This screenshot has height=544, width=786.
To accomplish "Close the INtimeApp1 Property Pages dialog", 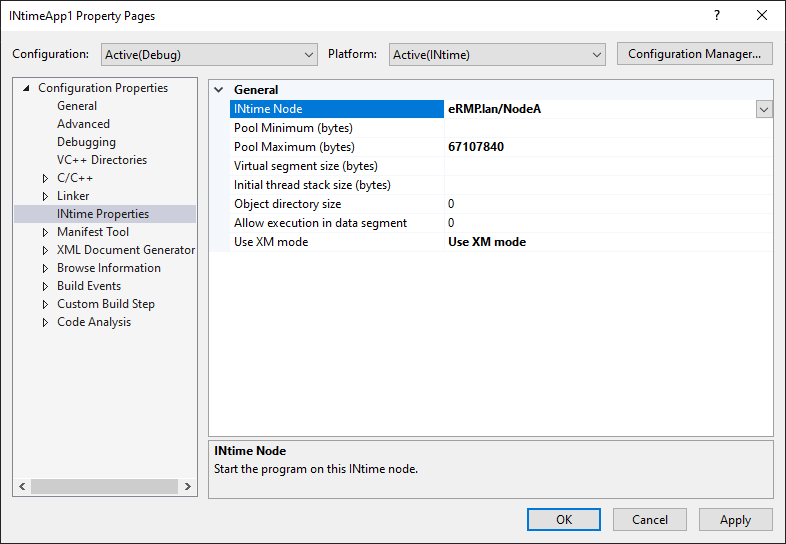I will point(762,16).
